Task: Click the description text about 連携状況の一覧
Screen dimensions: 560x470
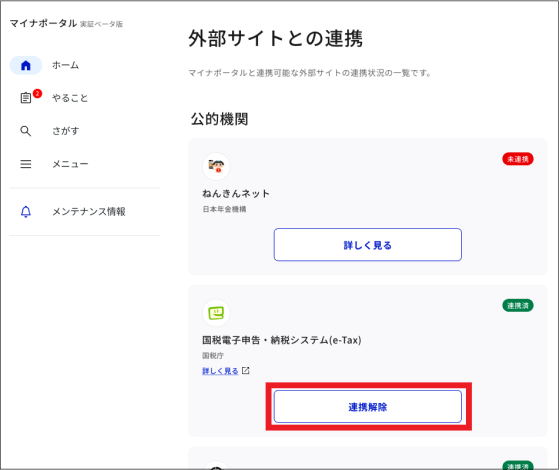Action: pos(310,73)
